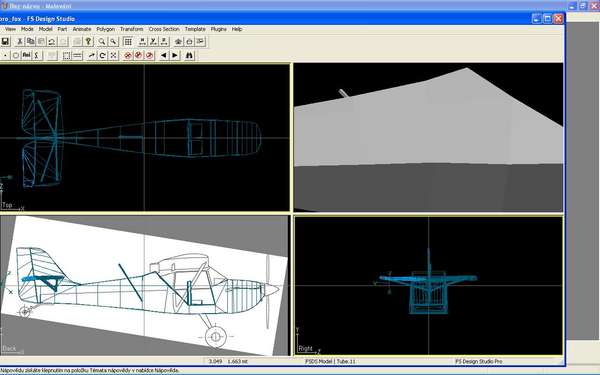Viewport: 600px width, 375px height.
Task: Open the Cross Section menu
Action: (x=164, y=29)
